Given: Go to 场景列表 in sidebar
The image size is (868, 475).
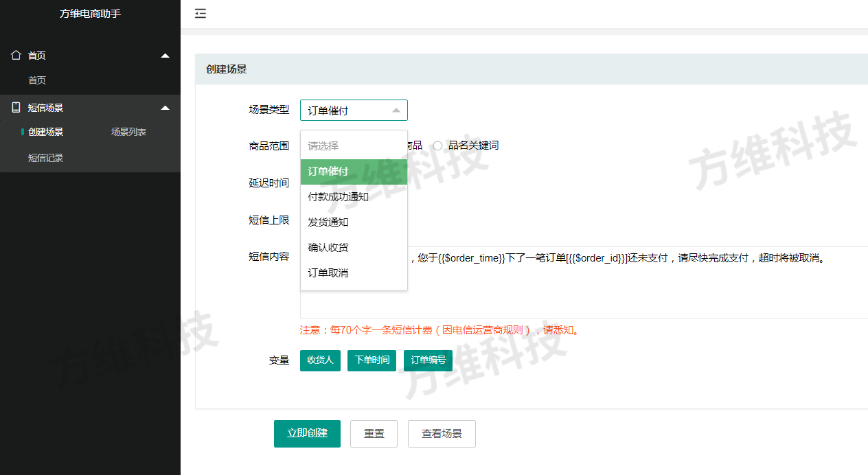Looking at the screenshot, I should coord(128,132).
